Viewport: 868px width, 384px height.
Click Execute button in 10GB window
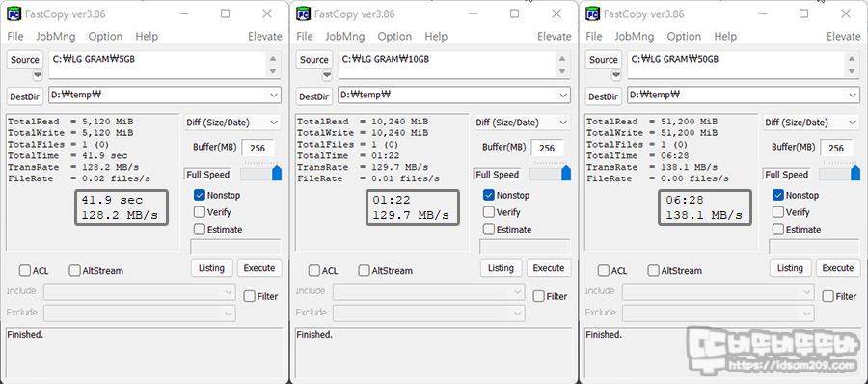click(549, 268)
